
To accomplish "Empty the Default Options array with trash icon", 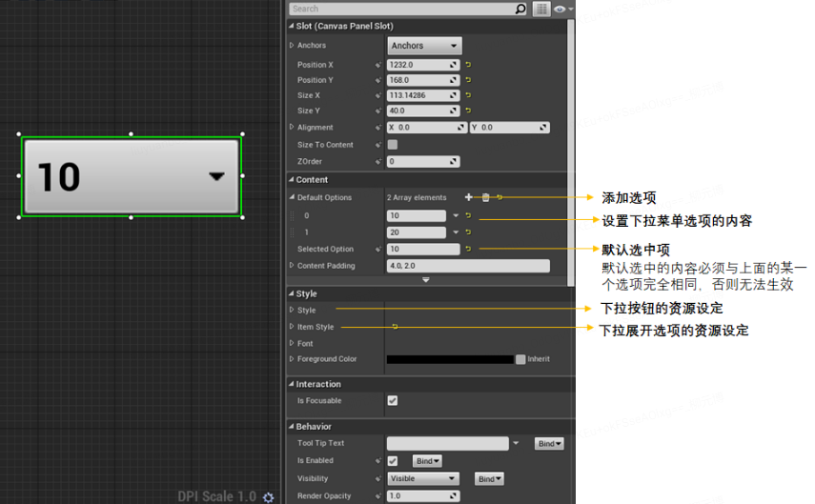I will coord(485,197).
